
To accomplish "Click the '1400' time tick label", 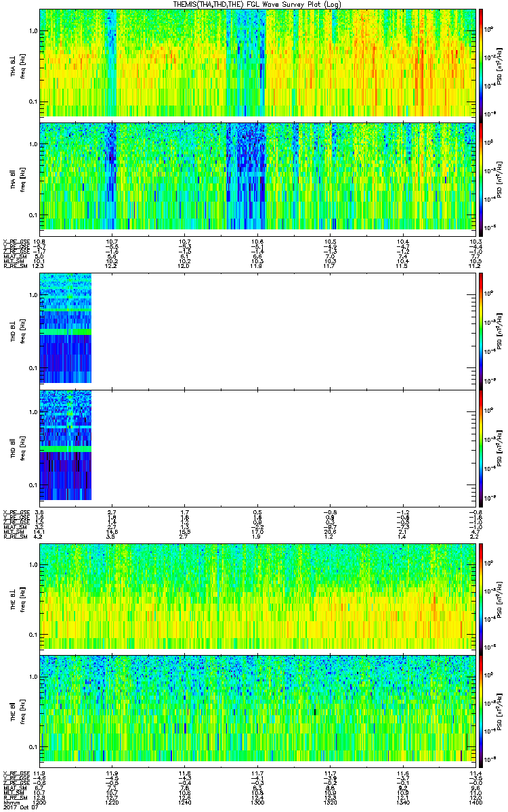I will pyautogui.click(x=475, y=803).
